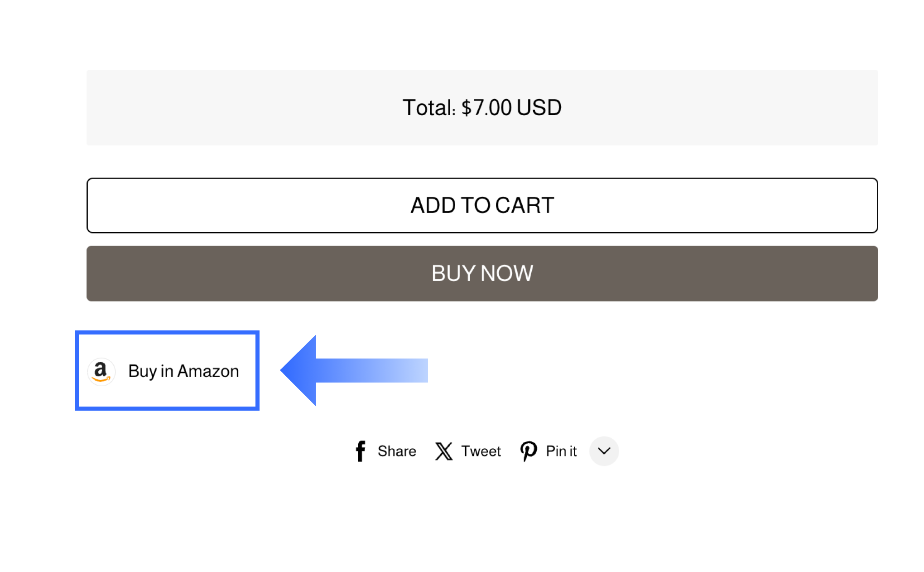Click the $7.00 price amount
The width and height of the screenshot is (924, 572).
(x=486, y=108)
